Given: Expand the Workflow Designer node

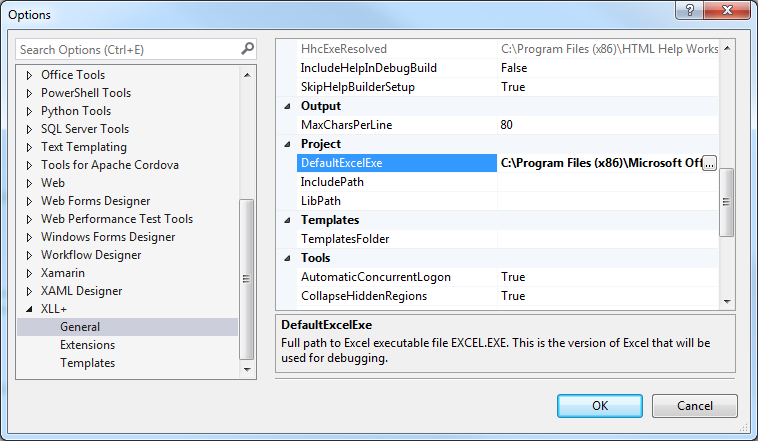Looking at the screenshot, I should [x=29, y=255].
